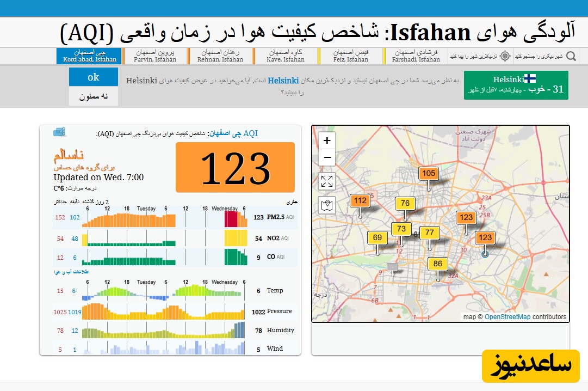
Task: Zoom in on the Isfahan map
Action: pos(327,140)
